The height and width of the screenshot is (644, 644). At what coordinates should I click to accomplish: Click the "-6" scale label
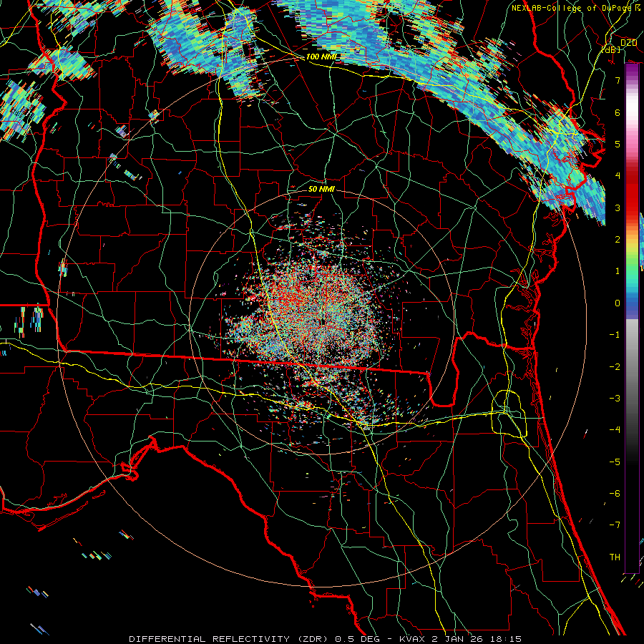(x=615, y=494)
